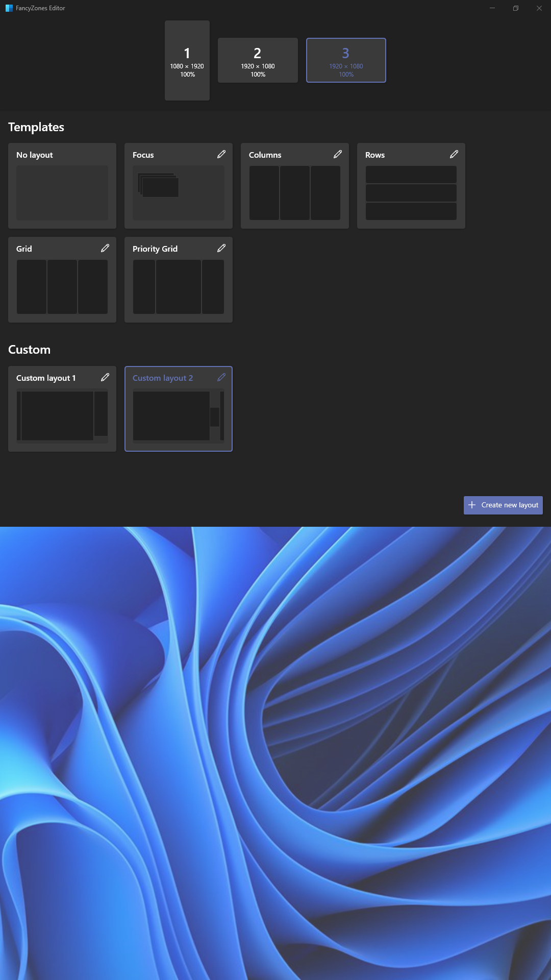
Task: Select monitor 2 (1920 × 1080)
Action: [258, 60]
